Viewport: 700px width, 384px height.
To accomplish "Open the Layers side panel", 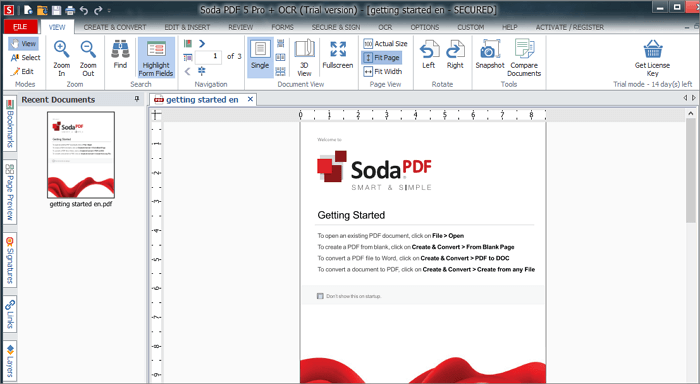I will (x=10, y=361).
